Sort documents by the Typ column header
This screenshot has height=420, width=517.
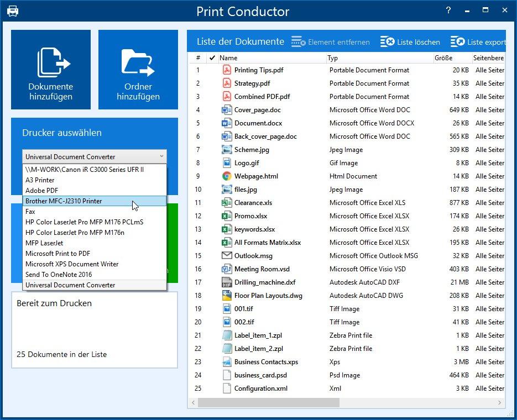332,58
